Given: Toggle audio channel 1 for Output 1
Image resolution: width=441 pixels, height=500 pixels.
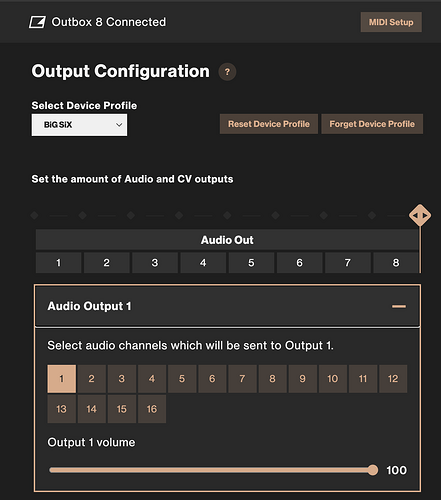Looking at the screenshot, I should tap(62, 379).
